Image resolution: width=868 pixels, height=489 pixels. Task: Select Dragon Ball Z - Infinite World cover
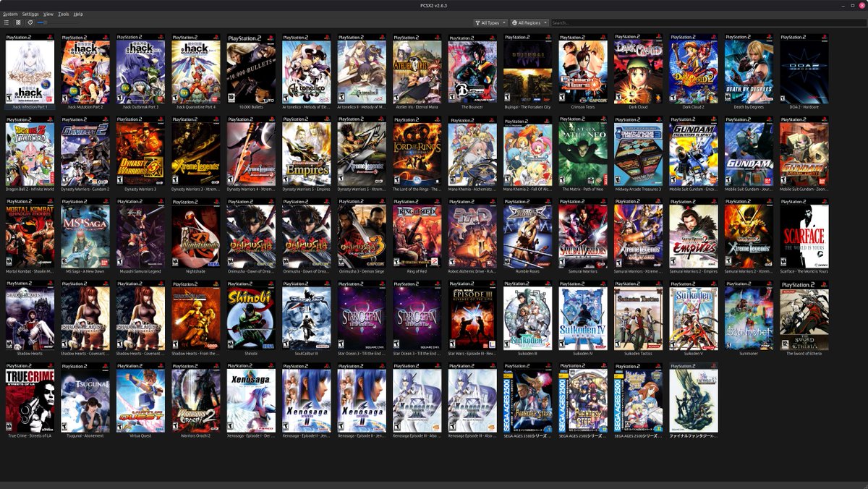30,151
